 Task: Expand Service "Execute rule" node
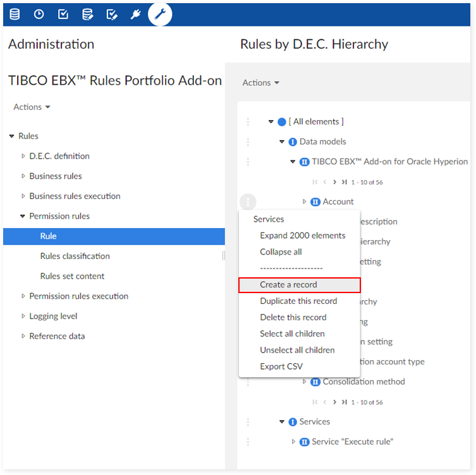pos(293,442)
